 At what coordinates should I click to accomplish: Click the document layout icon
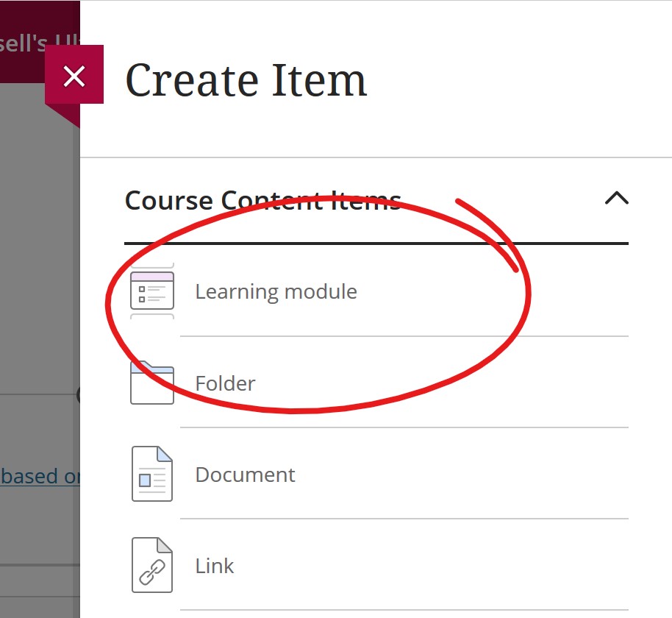click(151, 475)
